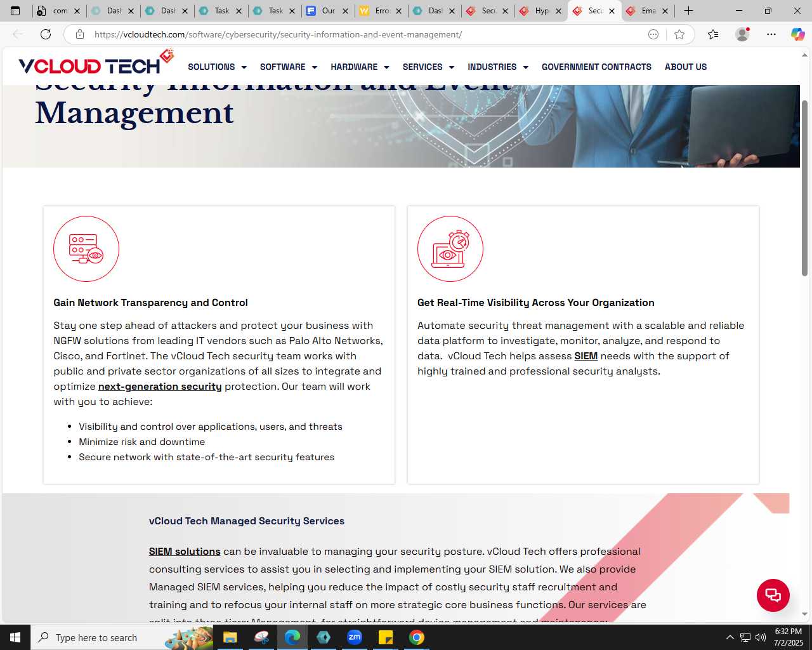Open the teal hexagon taskbar app
The height and width of the screenshot is (650, 812).
click(324, 637)
